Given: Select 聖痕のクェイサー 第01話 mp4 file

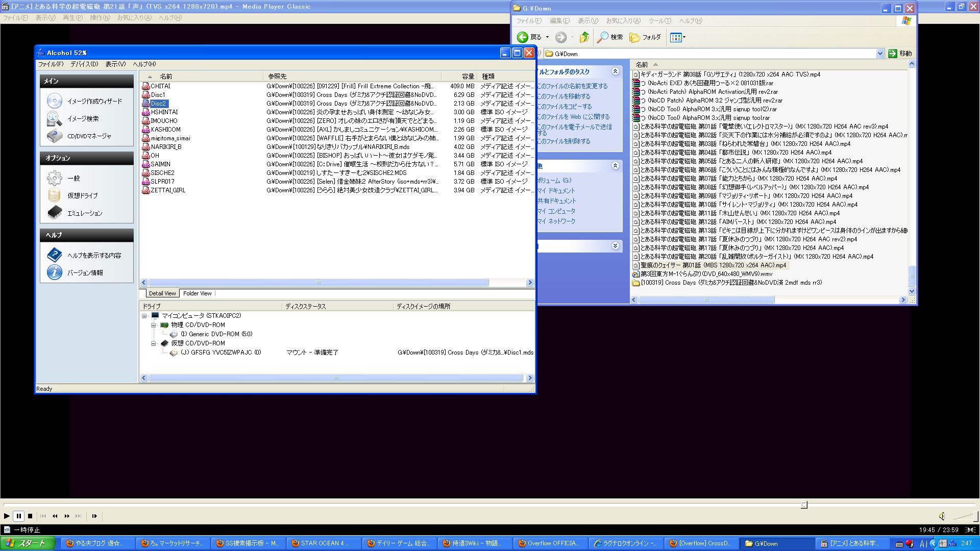Looking at the screenshot, I should click(x=710, y=265).
